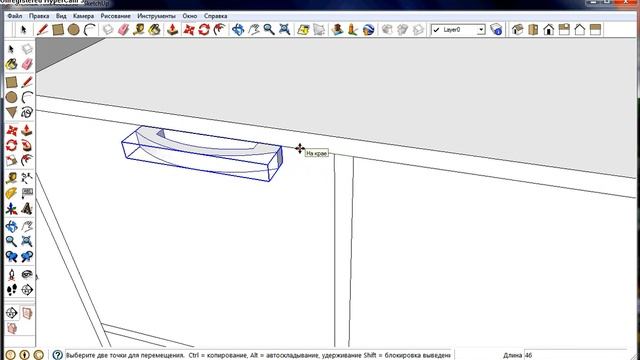Select the Polygon tool
640x360 pixels.
coord(11,112)
